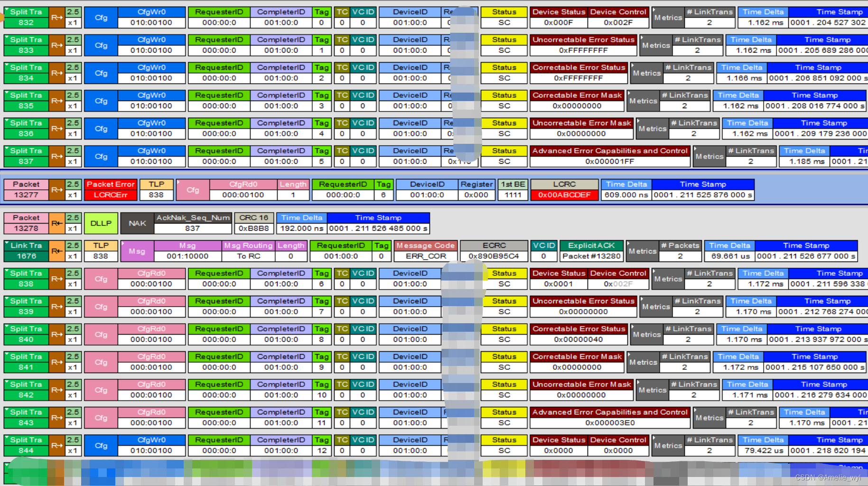Click the R→ direction arrow in Split Tra 836 row
Screen dimensions: 868x486
pos(57,129)
